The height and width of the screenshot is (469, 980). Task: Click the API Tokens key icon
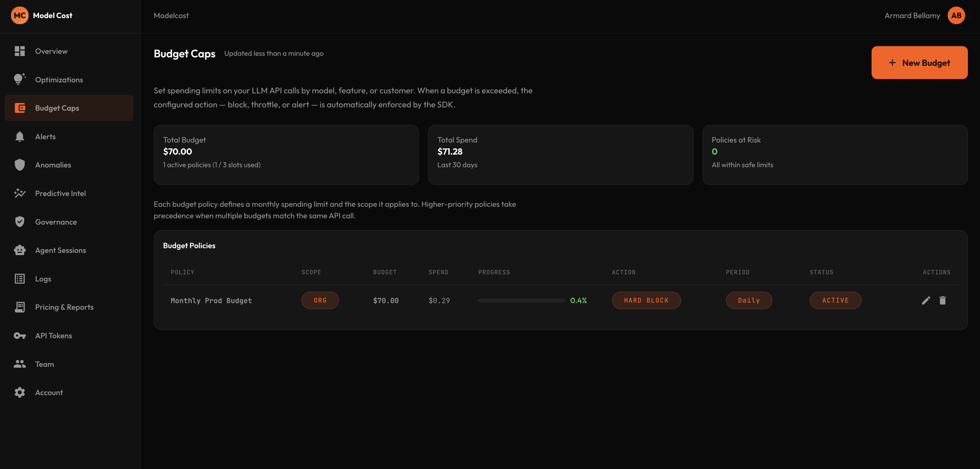coord(20,335)
